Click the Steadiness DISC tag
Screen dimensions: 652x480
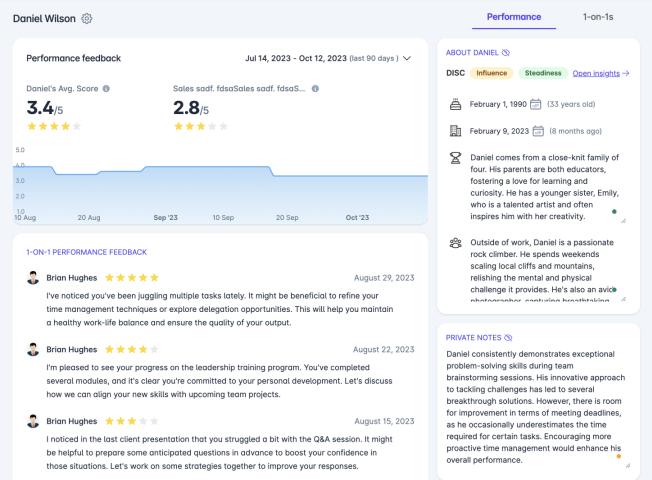click(x=541, y=73)
